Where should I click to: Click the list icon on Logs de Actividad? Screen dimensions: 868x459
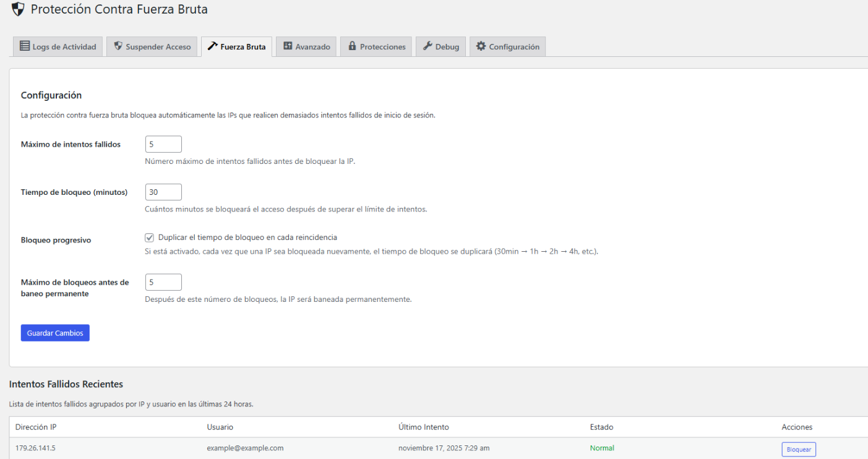pyautogui.click(x=25, y=46)
